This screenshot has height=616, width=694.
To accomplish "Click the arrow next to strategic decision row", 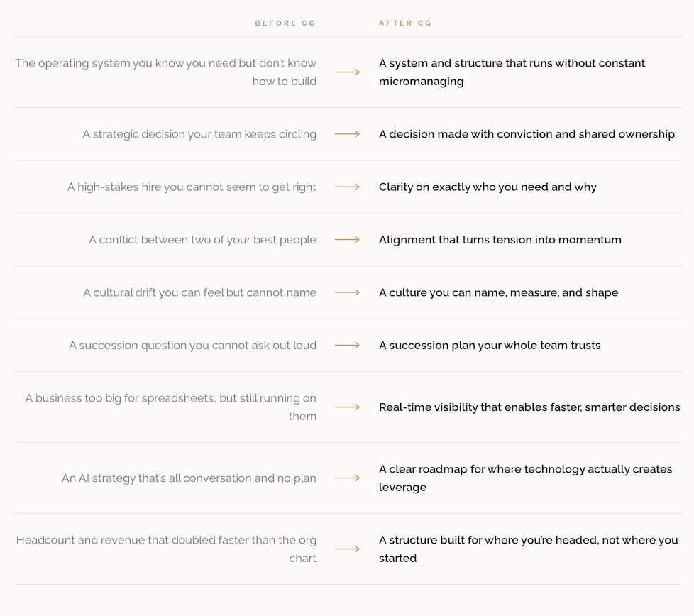I will (347, 134).
